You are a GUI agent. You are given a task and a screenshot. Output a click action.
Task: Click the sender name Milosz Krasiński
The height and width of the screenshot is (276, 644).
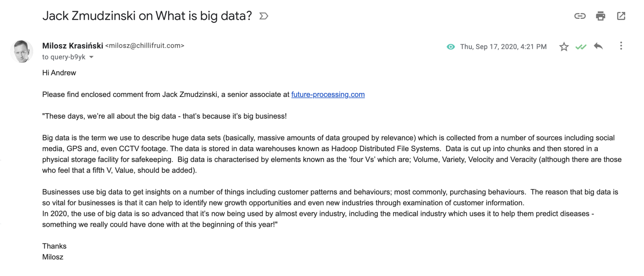pos(73,46)
